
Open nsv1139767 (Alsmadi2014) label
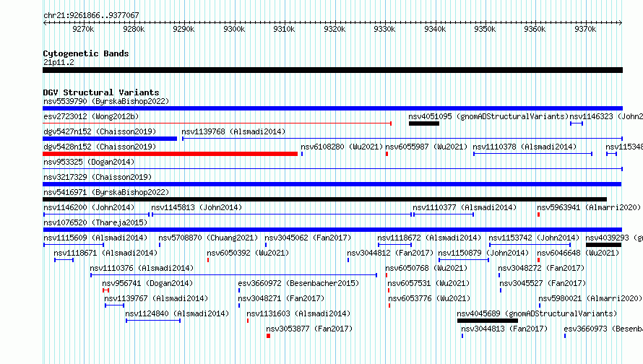point(156,298)
